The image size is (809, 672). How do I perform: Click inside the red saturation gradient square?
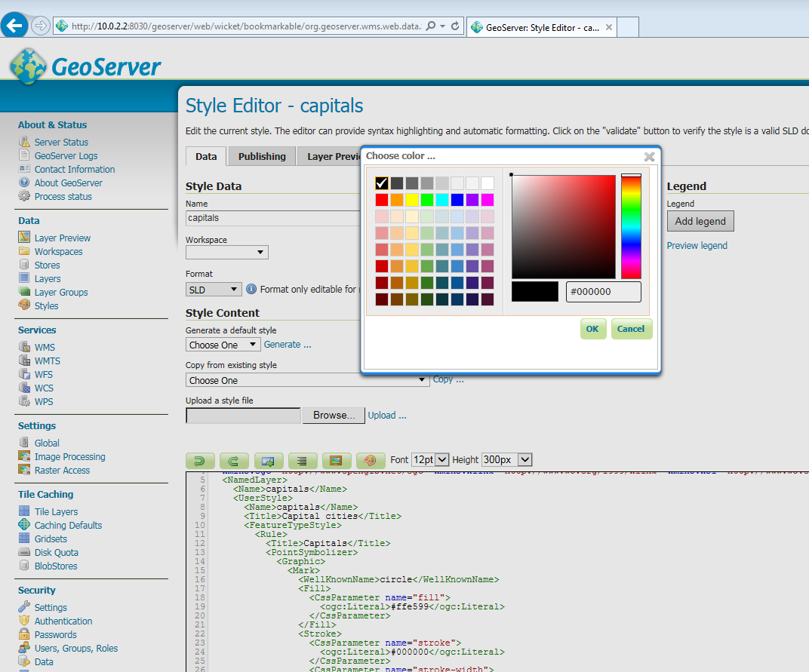[564, 227]
